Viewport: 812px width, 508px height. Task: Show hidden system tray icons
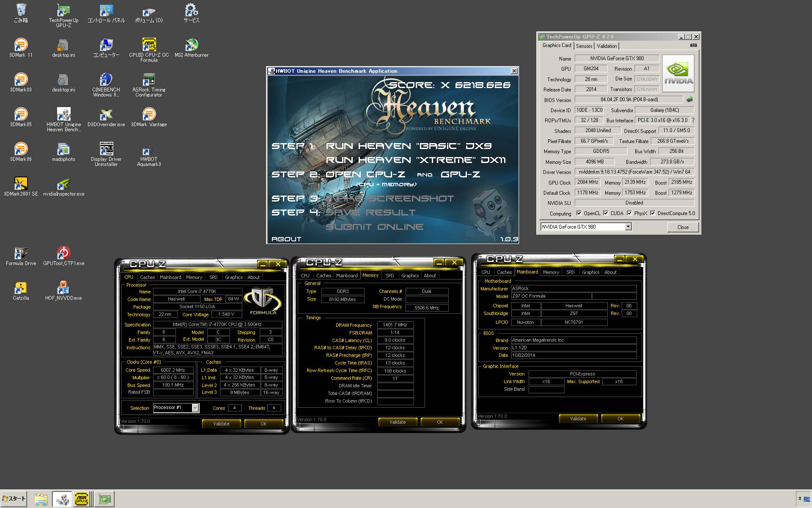click(799, 499)
